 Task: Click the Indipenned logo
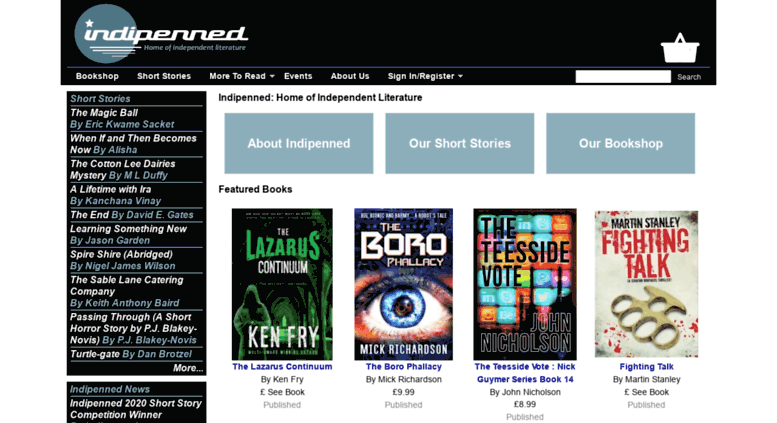(x=161, y=34)
